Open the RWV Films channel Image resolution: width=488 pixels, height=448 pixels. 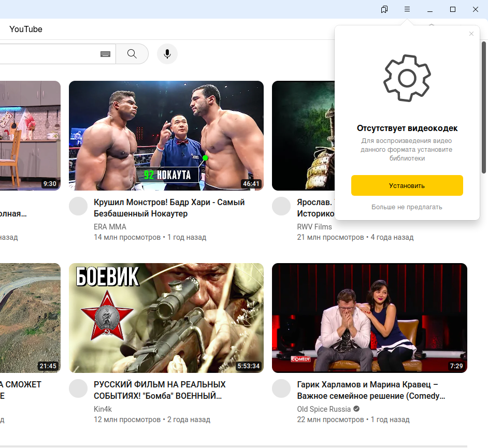(314, 227)
